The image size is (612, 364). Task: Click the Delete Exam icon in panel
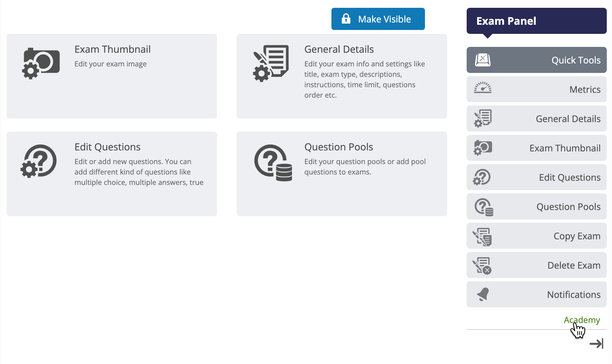pyautogui.click(x=482, y=266)
